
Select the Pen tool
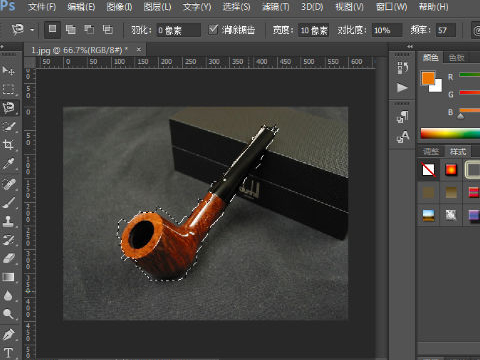pos(8,334)
